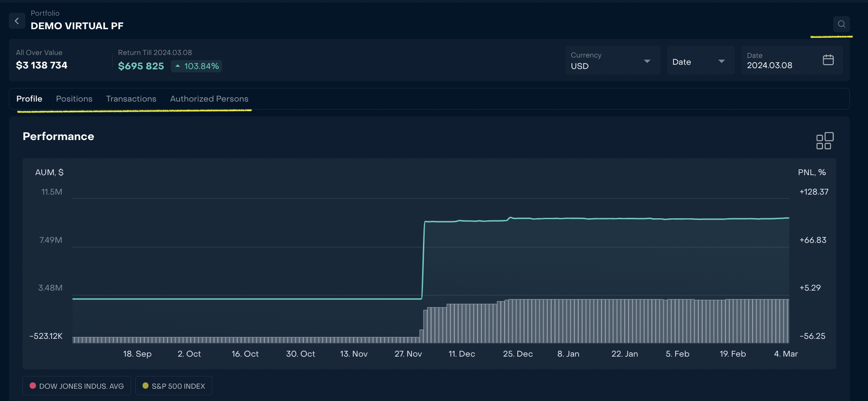Click the 27. Nov chart axis label
This screenshot has height=401, width=868.
408,354
